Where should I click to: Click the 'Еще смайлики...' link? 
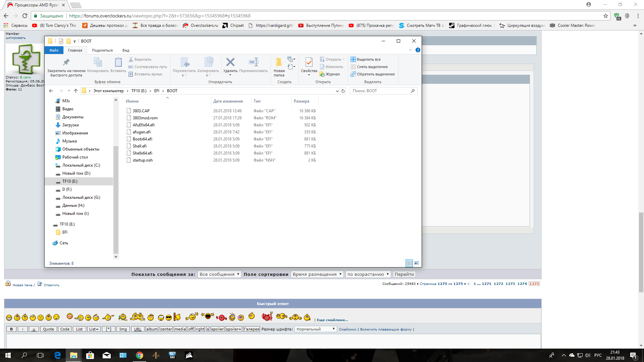pos(332,320)
